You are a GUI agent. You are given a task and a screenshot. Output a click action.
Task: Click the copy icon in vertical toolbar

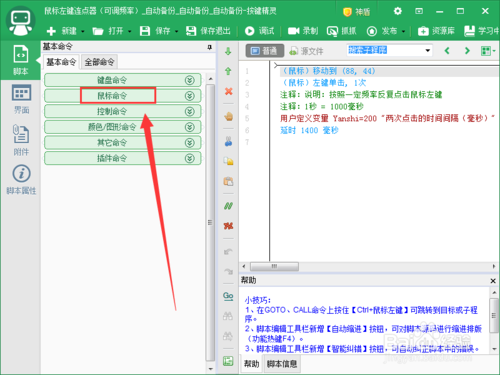coord(228,161)
